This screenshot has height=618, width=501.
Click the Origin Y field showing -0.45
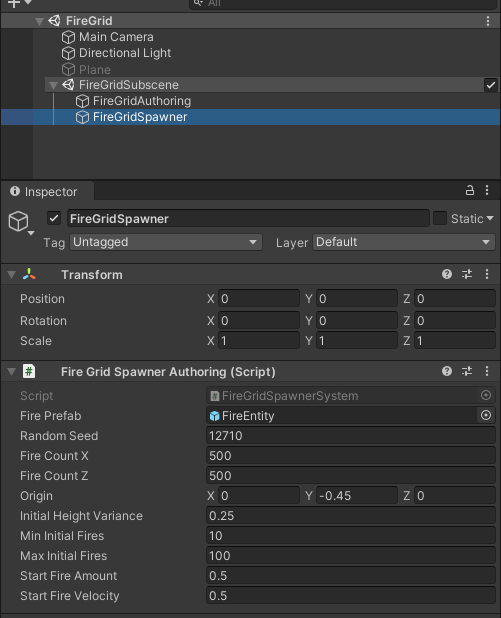coord(357,496)
